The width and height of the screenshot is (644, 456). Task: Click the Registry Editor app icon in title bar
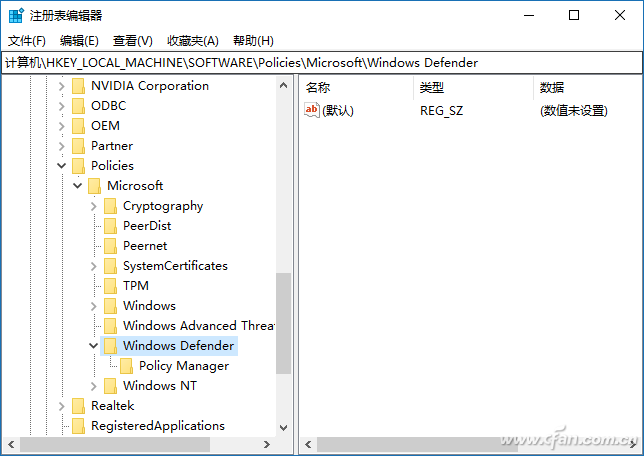[x=16, y=16]
